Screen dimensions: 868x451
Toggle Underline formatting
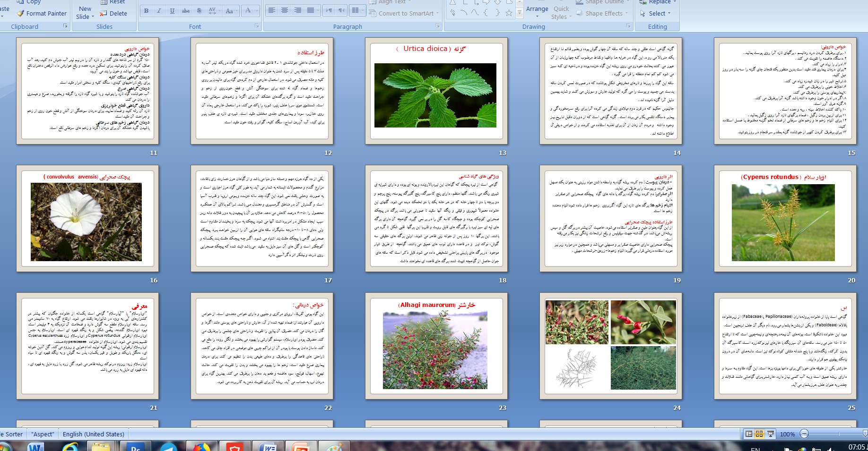tap(172, 11)
